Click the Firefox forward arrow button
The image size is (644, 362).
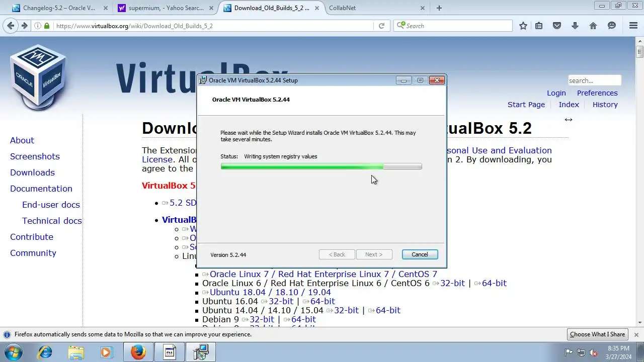click(24, 26)
